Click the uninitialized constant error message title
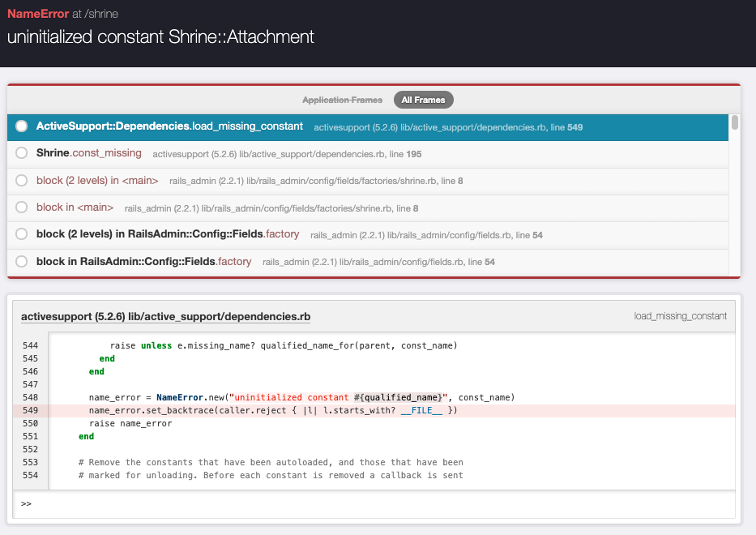756x535 pixels. 160,36
